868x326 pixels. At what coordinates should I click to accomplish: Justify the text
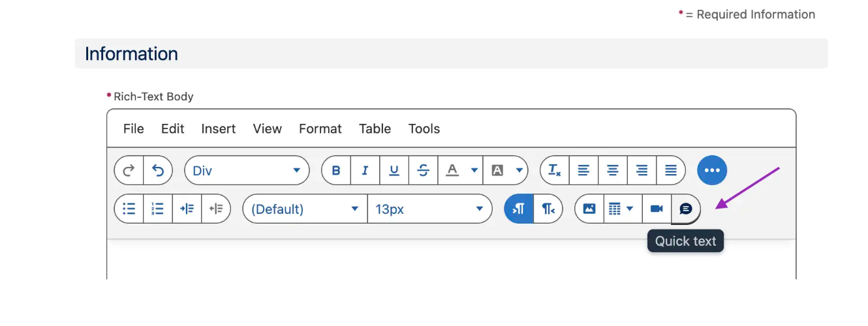pyautogui.click(x=671, y=171)
